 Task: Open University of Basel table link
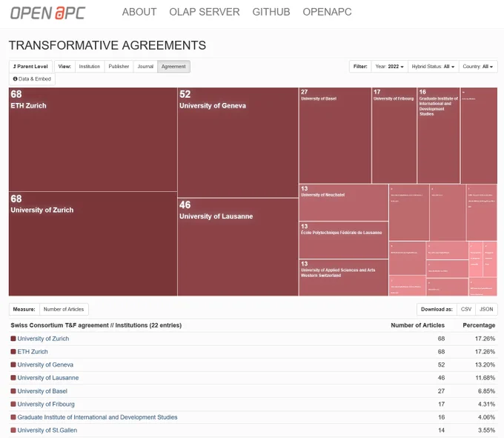42,391
